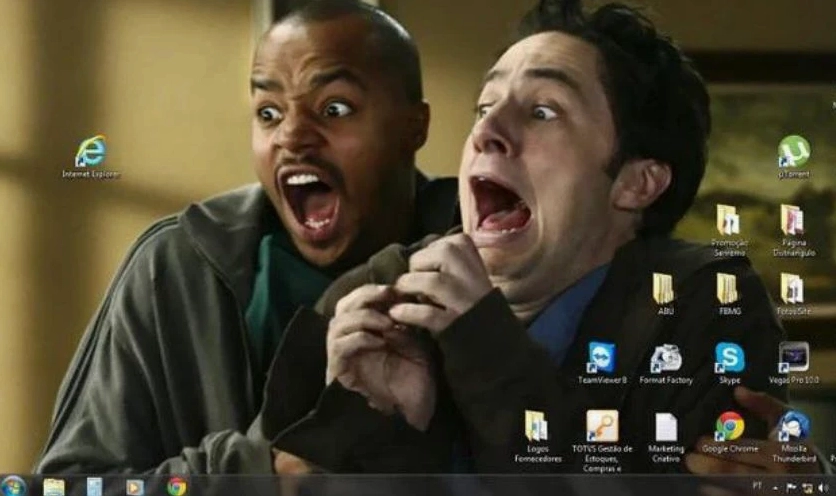Image resolution: width=836 pixels, height=496 pixels.
Task: Open Windows Explorer in the taskbar
Action: 54,487
